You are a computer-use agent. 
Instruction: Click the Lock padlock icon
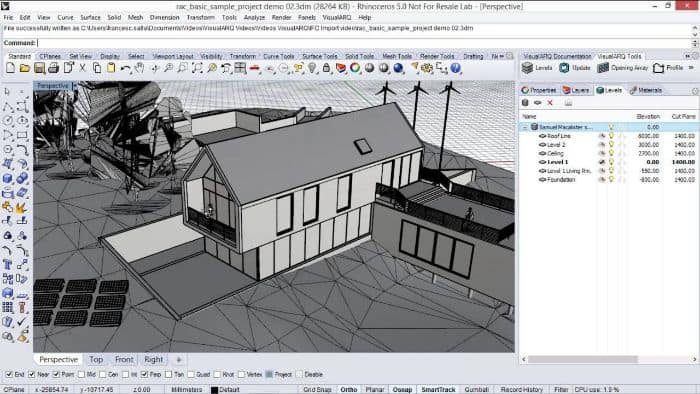pyautogui.click(x=326, y=68)
